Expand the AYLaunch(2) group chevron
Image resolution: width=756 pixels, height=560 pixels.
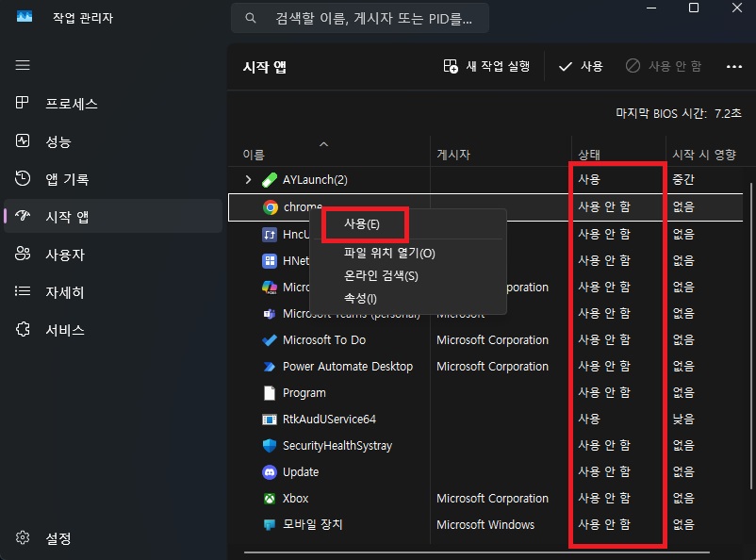[x=248, y=180]
